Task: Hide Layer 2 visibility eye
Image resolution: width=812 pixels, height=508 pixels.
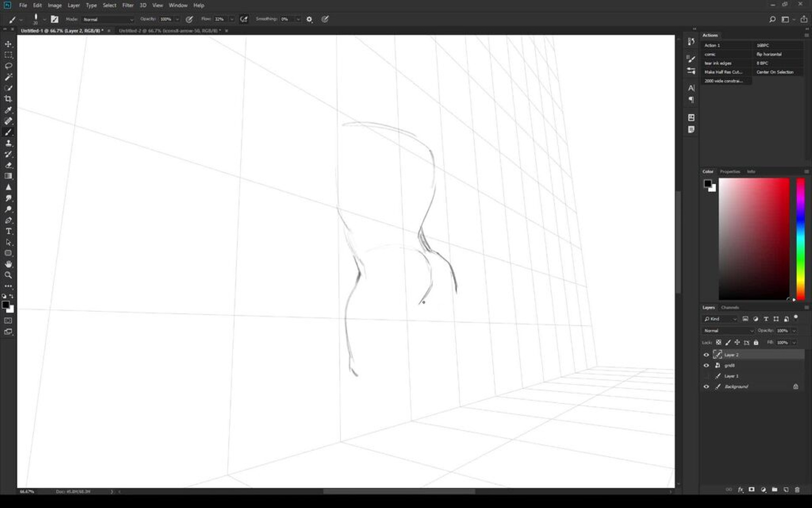Action: click(706, 355)
